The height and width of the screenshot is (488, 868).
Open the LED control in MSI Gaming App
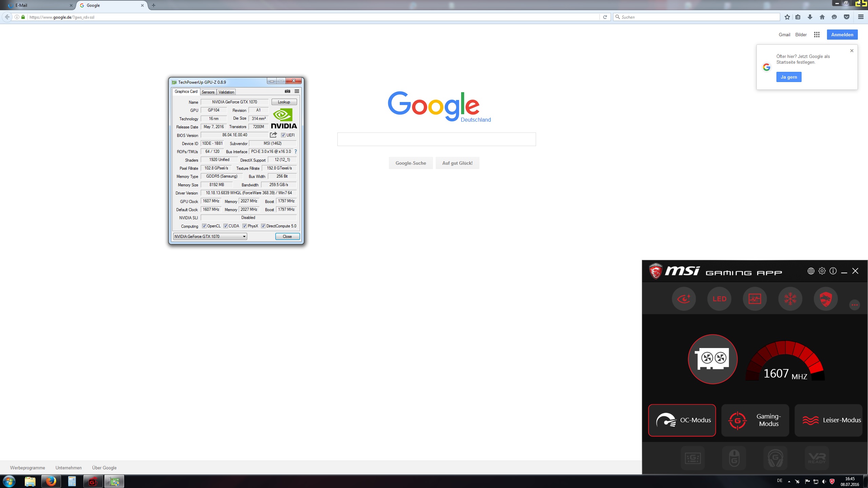[719, 299]
